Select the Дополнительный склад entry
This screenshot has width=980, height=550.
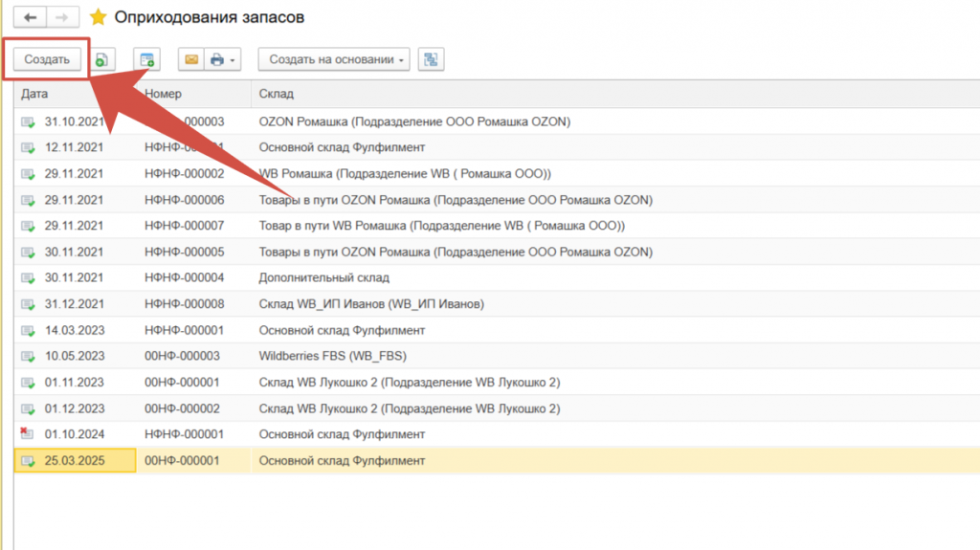(x=323, y=277)
